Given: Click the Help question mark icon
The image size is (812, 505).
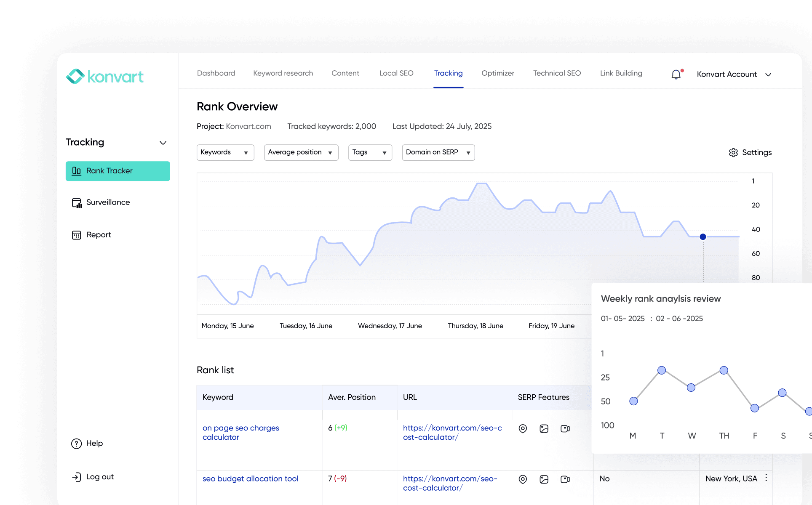Looking at the screenshot, I should pos(76,444).
